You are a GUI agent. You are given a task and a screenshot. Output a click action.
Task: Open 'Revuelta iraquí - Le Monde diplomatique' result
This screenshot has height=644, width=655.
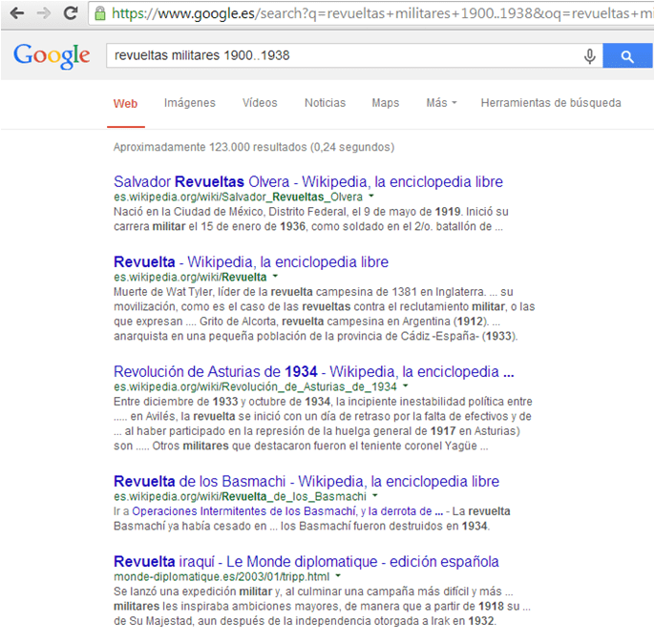[x=306, y=562]
